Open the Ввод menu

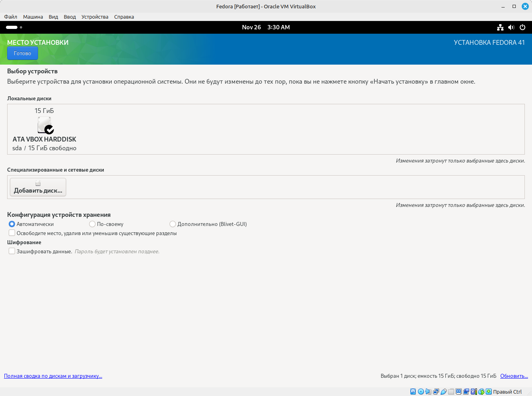(x=70, y=17)
